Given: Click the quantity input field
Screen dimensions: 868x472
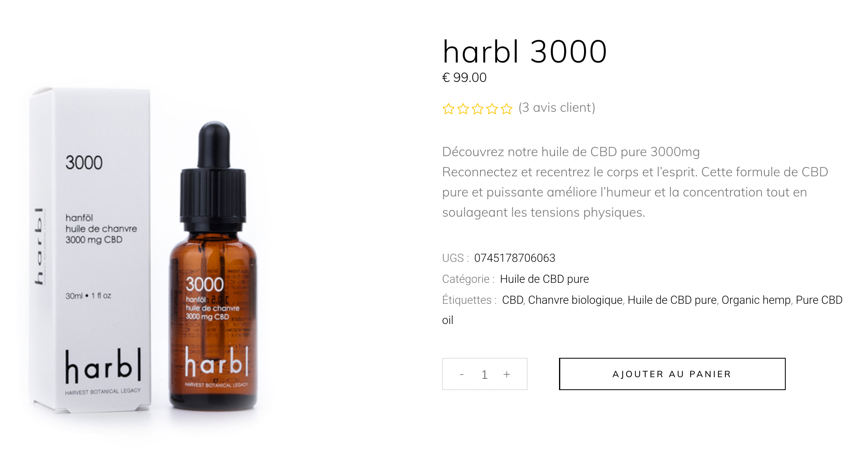Looking at the screenshot, I should point(484,374).
